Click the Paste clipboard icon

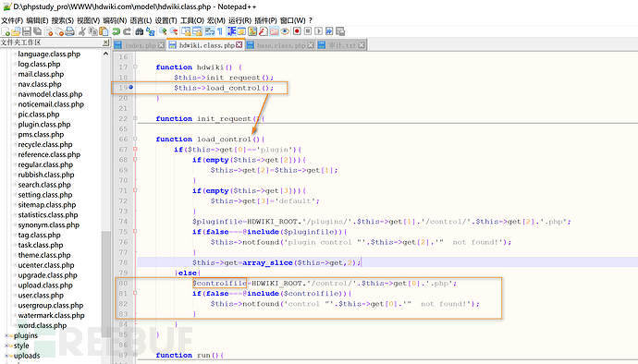[104, 31]
